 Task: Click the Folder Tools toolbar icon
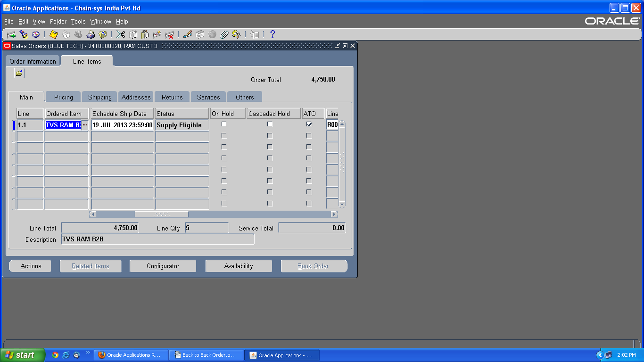[237, 34]
